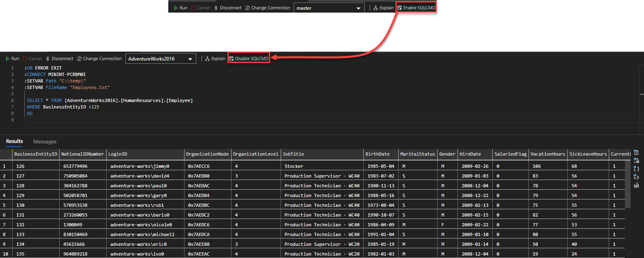Screen dimensions: 644x258
Task: Select cell adventure-works\baris0
Action: (145, 215)
